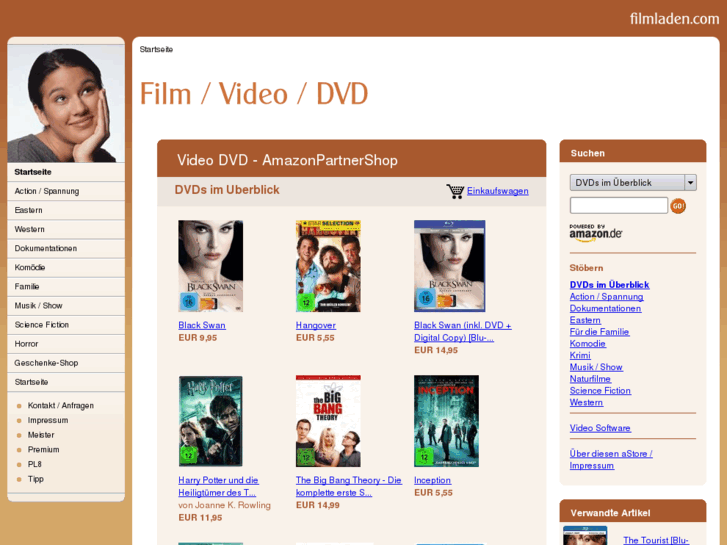Open the DVDs im Überblick dropdown arrow
The width and height of the screenshot is (727, 545).
coord(690,183)
